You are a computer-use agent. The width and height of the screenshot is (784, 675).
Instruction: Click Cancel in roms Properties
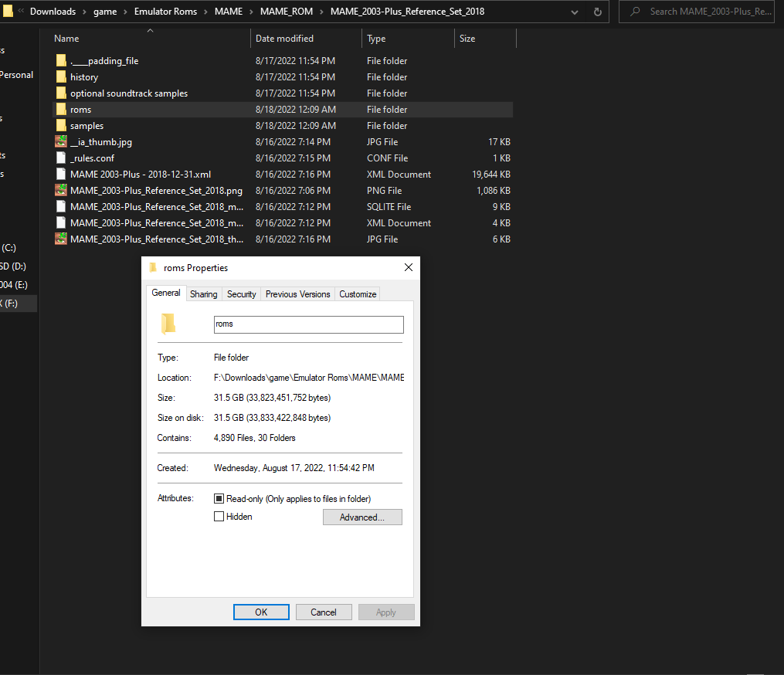(x=324, y=612)
